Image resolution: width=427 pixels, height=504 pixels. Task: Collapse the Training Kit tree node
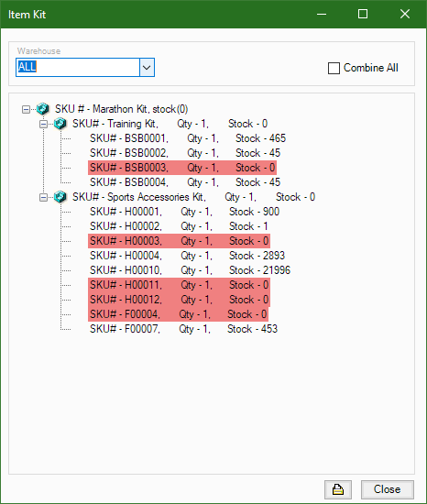(43, 124)
